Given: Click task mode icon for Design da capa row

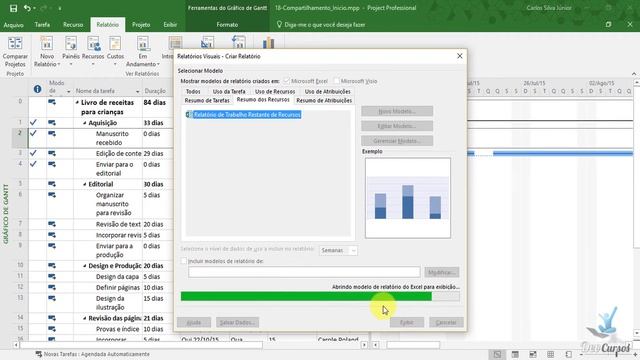Looking at the screenshot, I should 52,276.
